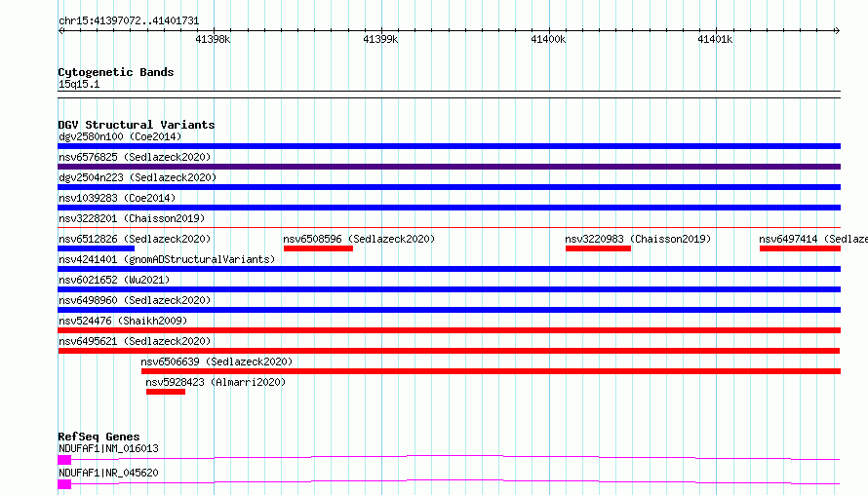Select the blue bar under dgv2580n100

pos(449,146)
